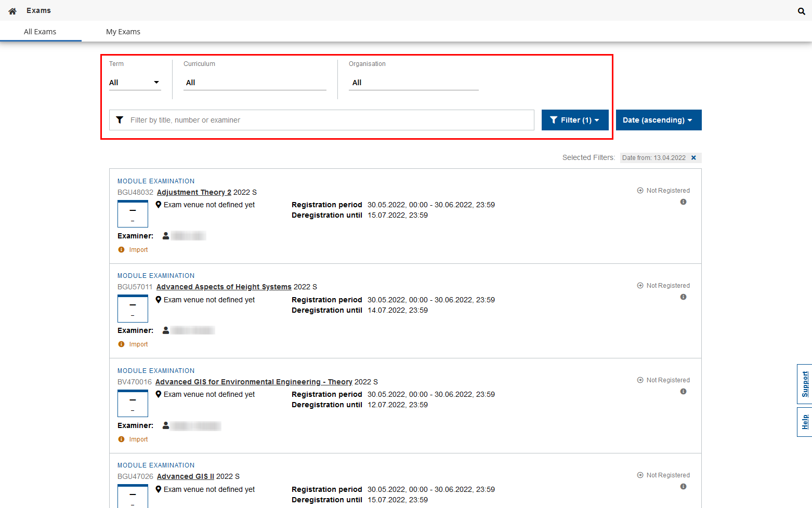
Task: Click info icon for Advanced GIS for Environmental Engineering
Action: click(x=683, y=392)
